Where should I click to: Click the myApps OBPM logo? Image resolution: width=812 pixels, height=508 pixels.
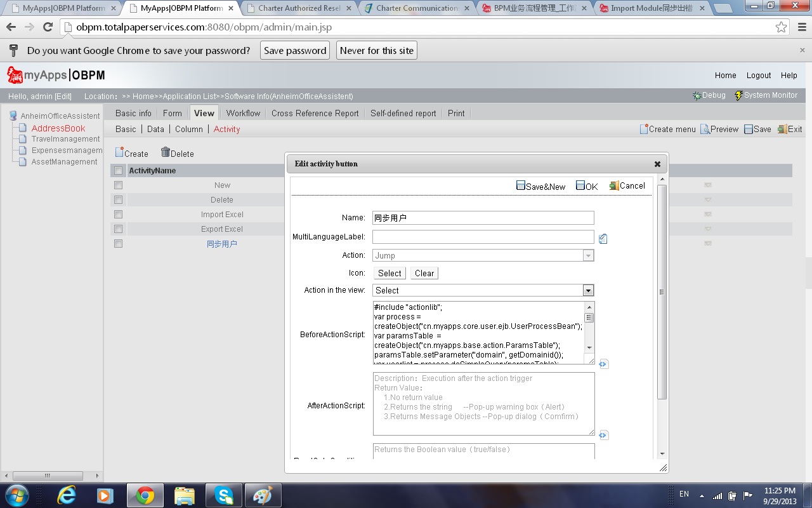point(56,75)
